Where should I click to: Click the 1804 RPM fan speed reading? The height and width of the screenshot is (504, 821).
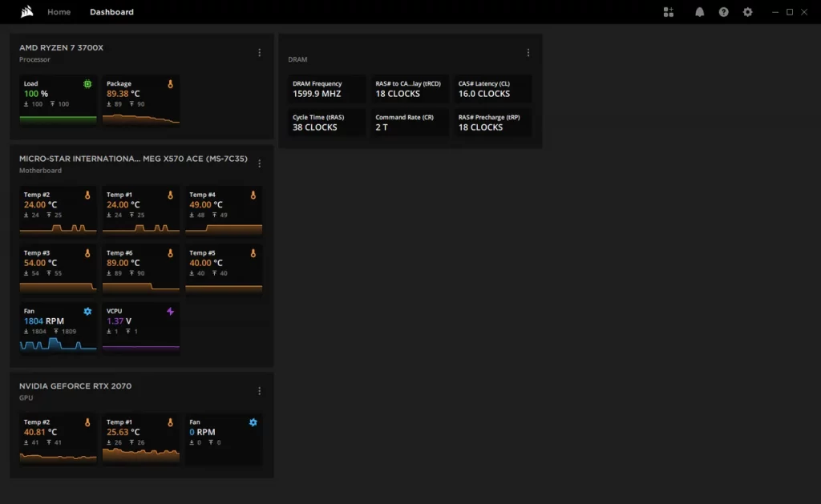(x=44, y=321)
